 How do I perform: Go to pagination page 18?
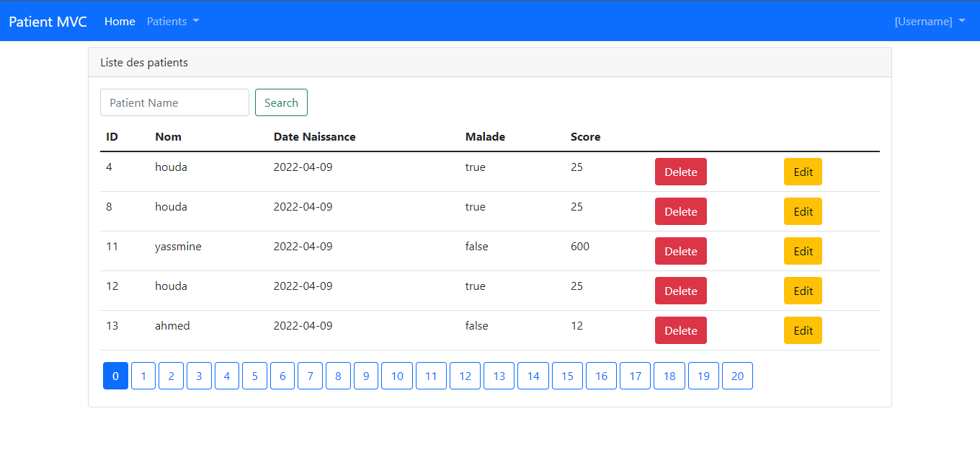(669, 376)
